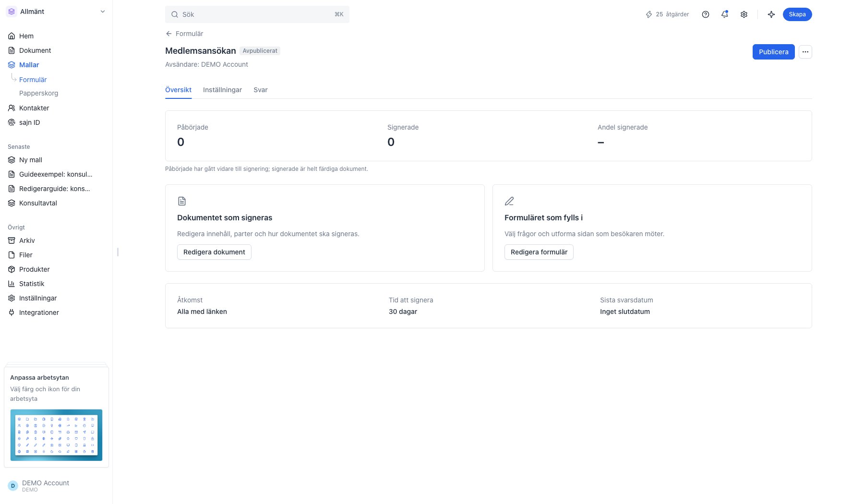Click the 30 dagar signing time value
This screenshot has height=504, width=864.
coord(403,312)
